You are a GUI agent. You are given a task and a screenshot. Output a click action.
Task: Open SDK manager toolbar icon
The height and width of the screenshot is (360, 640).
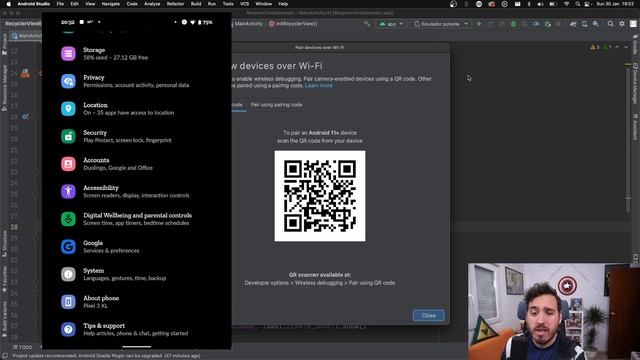click(x=596, y=24)
